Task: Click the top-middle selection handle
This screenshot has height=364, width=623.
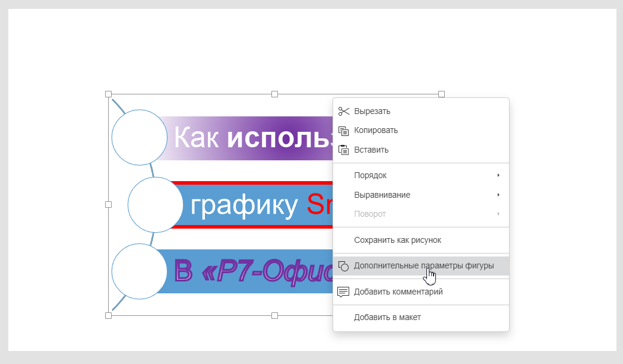Action: pyautogui.click(x=274, y=94)
